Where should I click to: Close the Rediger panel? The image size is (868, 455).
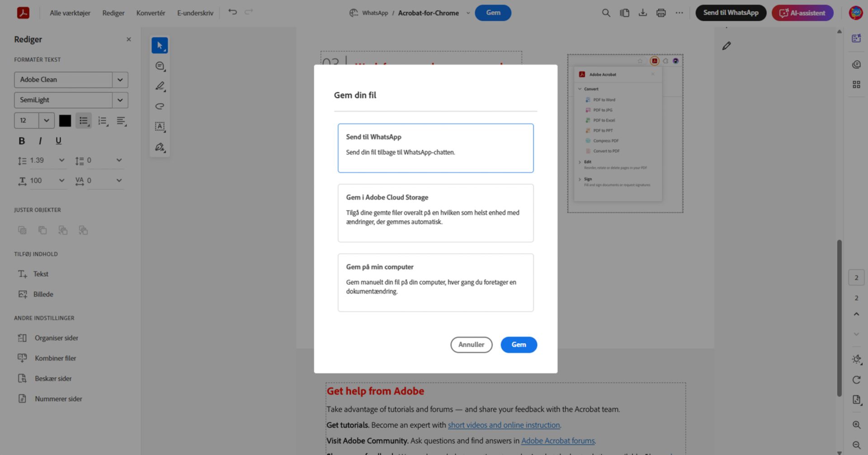[129, 39]
